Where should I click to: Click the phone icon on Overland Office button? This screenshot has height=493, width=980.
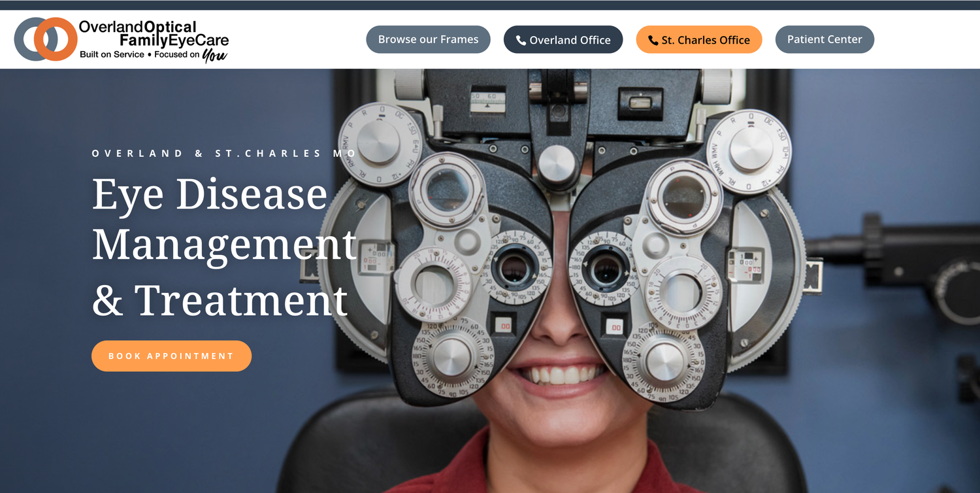(521, 41)
